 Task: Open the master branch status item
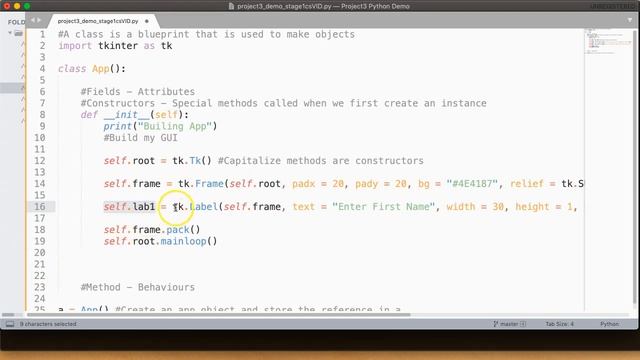(x=509, y=324)
